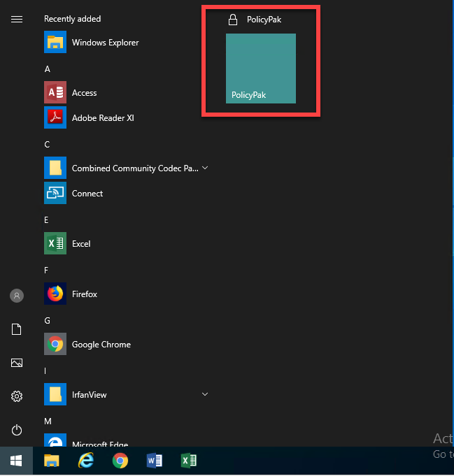Click the letter C section header

click(x=48, y=145)
